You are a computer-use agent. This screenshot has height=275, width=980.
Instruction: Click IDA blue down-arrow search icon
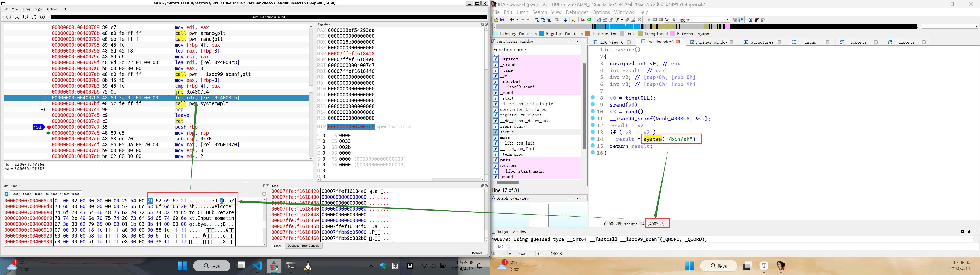point(565,20)
